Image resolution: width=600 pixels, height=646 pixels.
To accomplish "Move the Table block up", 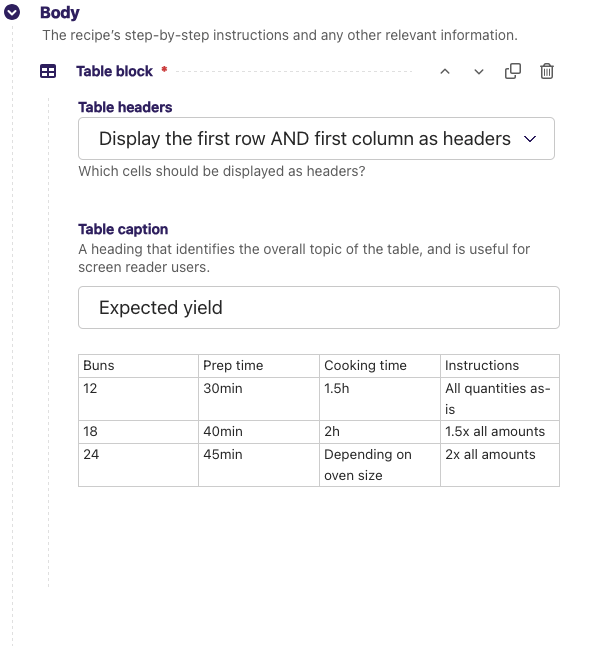I will [445, 72].
